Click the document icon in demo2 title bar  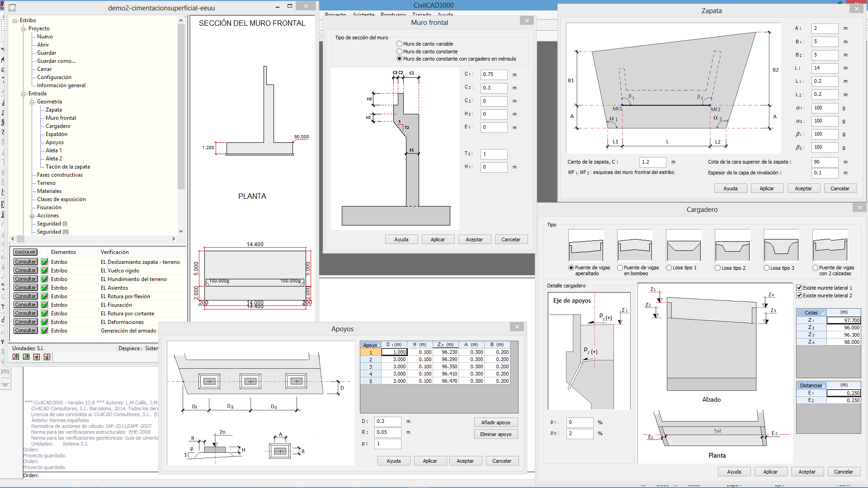point(12,8)
